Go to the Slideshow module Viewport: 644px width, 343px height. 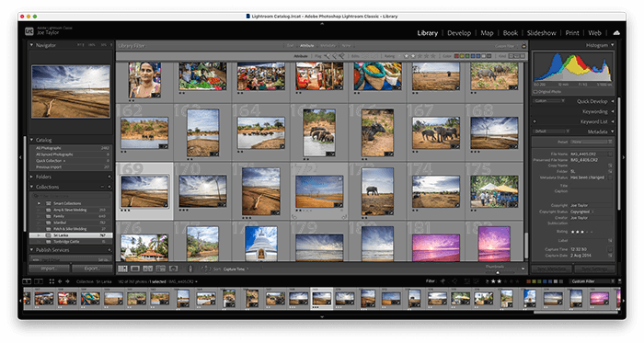pyautogui.click(x=541, y=33)
